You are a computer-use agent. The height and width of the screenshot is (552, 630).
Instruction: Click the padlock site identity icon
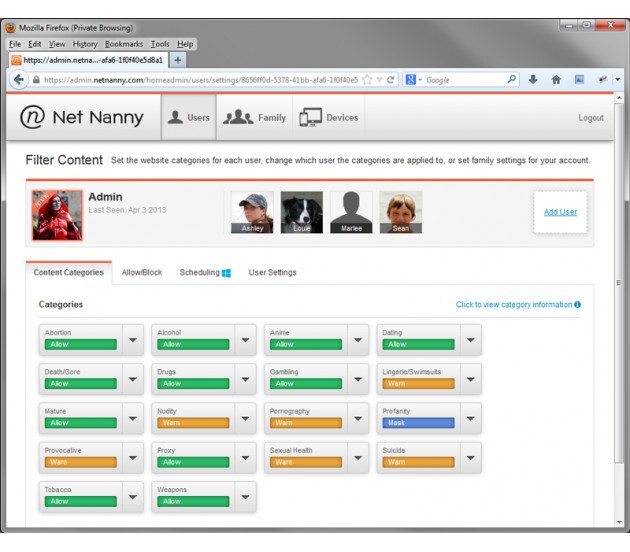[36, 80]
